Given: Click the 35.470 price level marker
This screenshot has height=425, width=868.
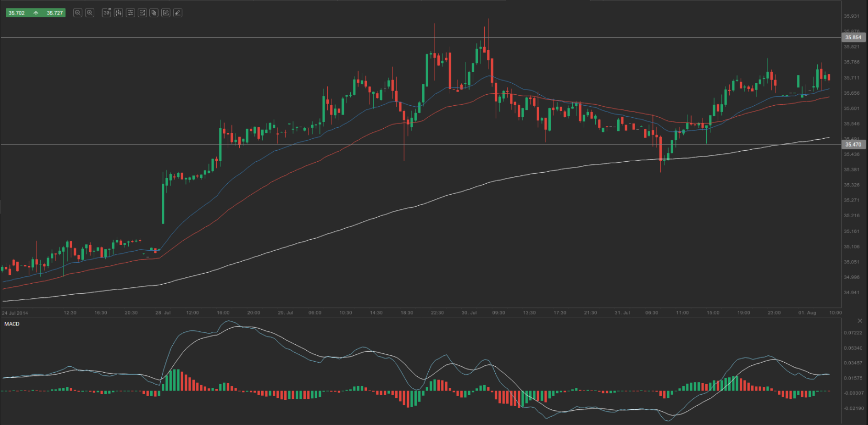Looking at the screenshot, I should 853,144.
